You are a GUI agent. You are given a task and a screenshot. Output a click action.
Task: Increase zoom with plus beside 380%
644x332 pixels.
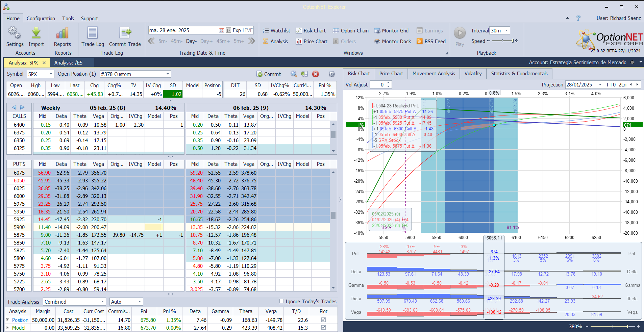click(638, 326)
